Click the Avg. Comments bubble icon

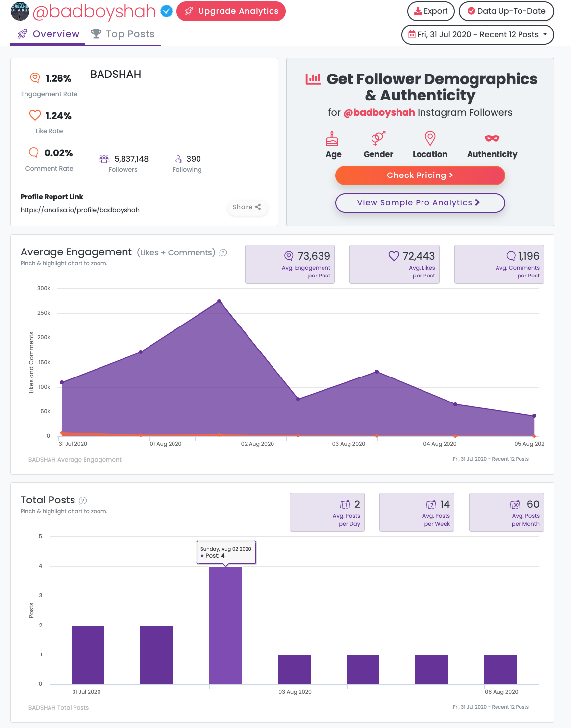[x=511, y=256]
